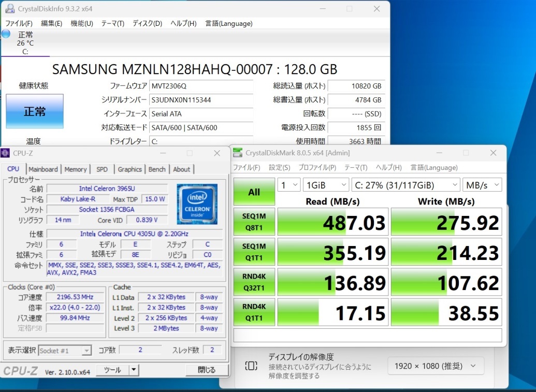Click the total host reads value 10820 GB
Viewport: 536px width, 392px height.
coord(356,86)
